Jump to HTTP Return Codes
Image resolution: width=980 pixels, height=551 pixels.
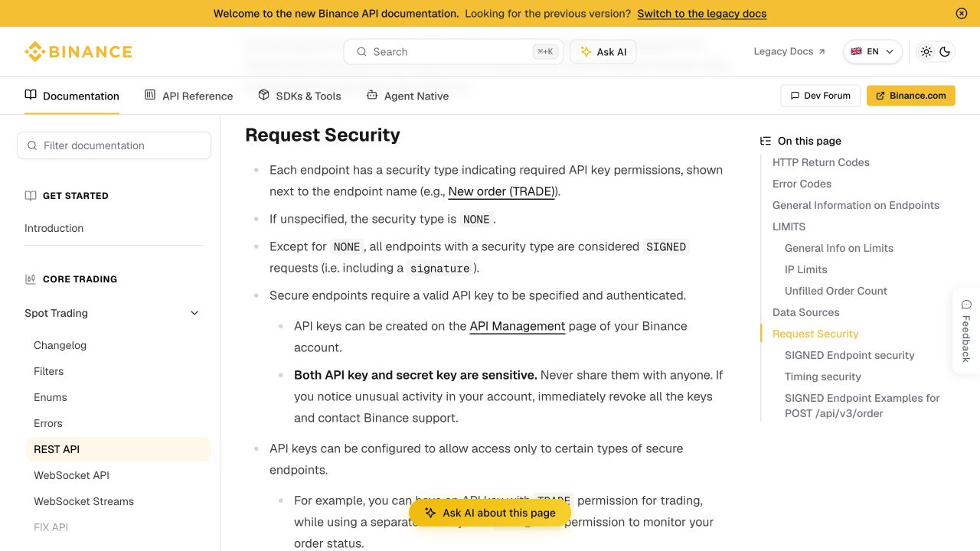[821, 162]
